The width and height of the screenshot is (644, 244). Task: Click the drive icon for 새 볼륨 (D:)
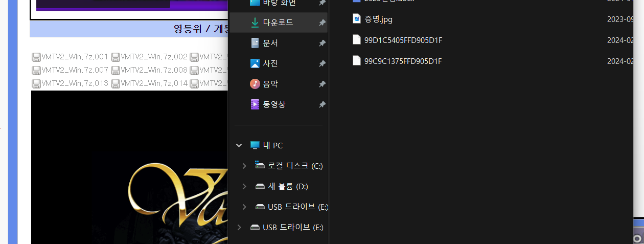pos(260,186)
